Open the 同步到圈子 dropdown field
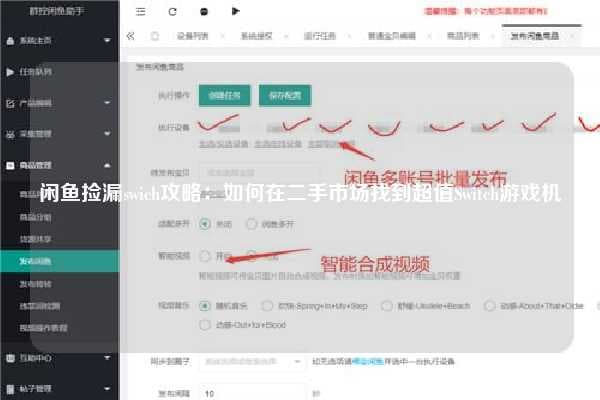Screen dimensions: 600x400 (252, 361)
